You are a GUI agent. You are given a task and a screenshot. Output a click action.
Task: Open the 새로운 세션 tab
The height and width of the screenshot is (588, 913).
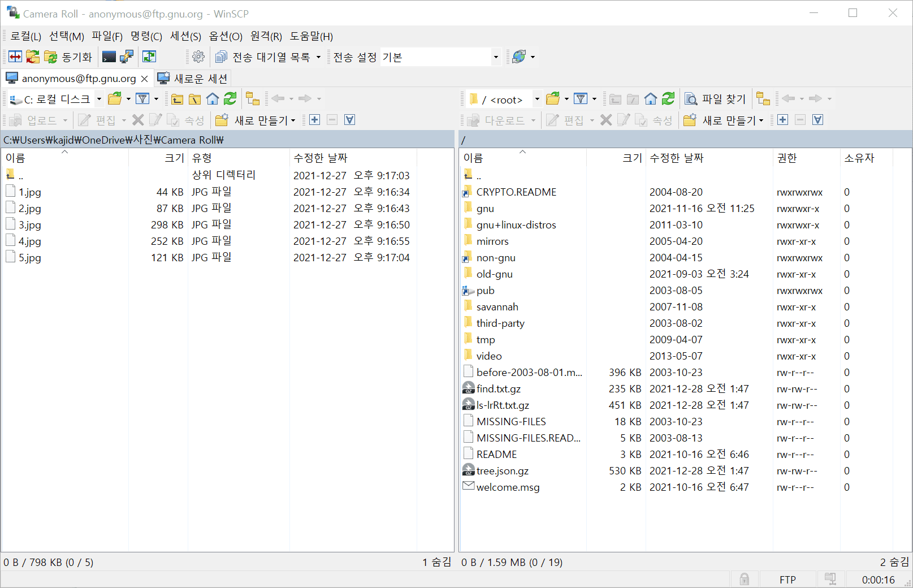tap(192, 78)
